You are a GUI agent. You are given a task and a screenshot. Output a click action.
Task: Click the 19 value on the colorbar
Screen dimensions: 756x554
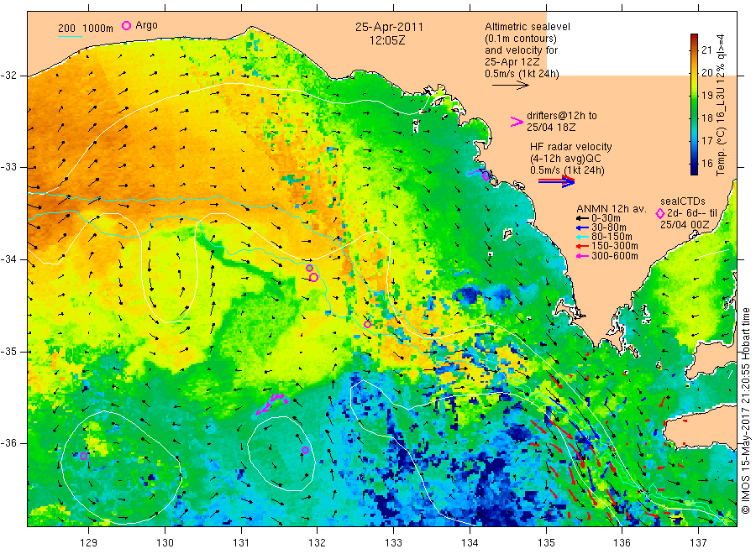(706, 95)
